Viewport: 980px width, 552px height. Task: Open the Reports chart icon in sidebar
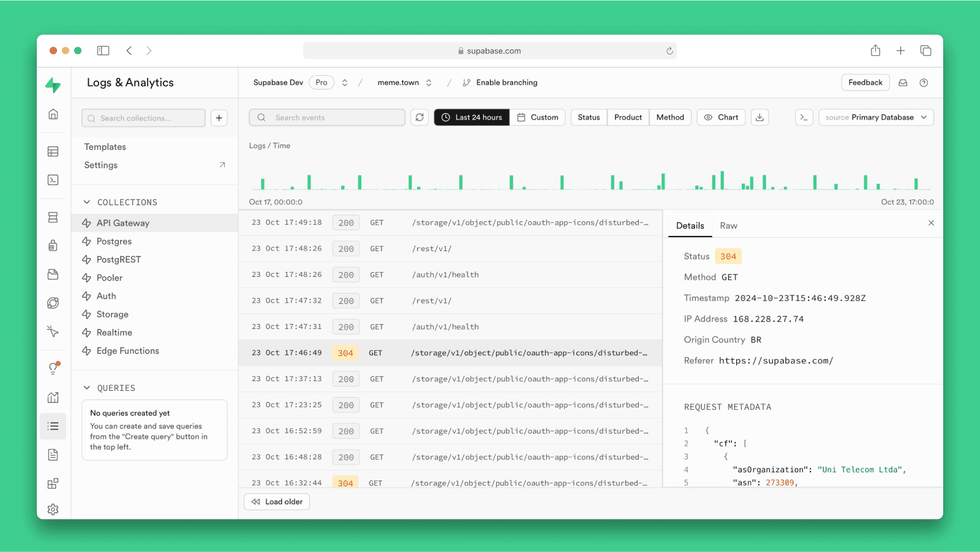tap(53, 398)
